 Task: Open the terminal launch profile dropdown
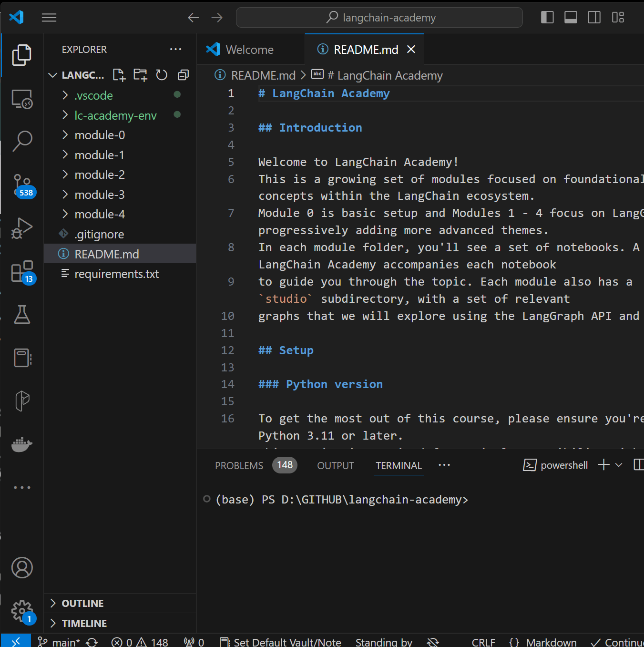pyautogui.click(x=619, y=465)
